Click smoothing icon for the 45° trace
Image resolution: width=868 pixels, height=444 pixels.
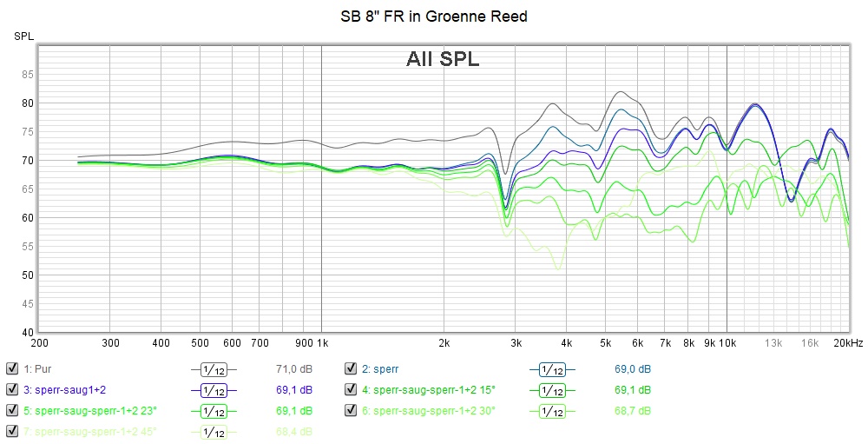(214, 432)
